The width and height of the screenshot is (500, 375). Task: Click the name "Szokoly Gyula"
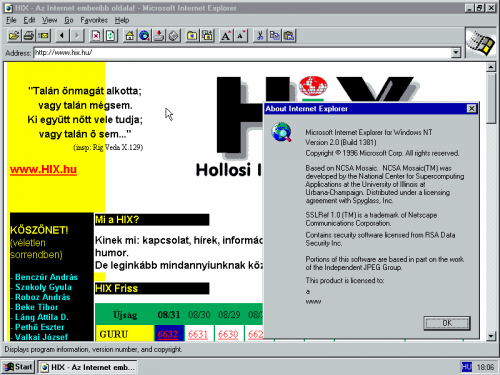click(43, 287)
